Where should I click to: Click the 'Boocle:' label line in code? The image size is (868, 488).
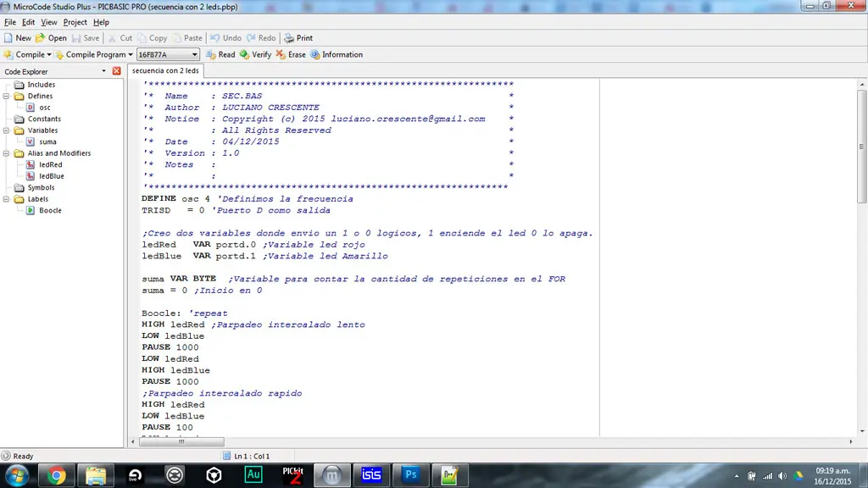click(184, 313)
